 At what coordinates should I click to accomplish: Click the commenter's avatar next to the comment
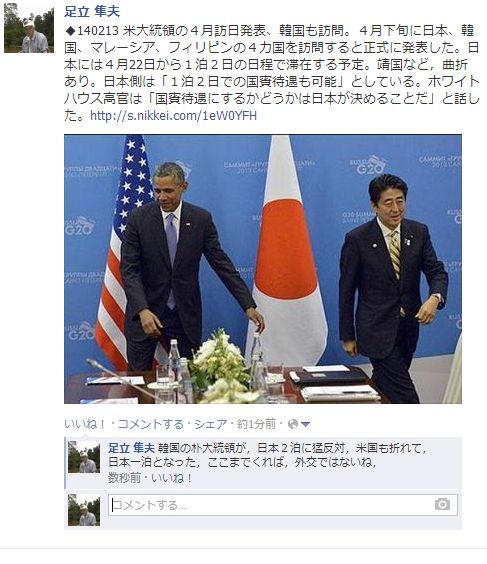click(x=84, y=457)
